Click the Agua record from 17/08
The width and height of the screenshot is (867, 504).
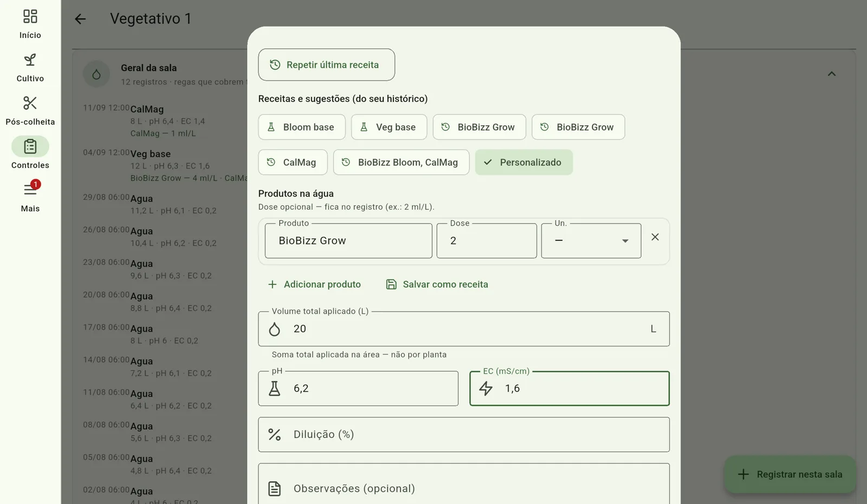165,334
